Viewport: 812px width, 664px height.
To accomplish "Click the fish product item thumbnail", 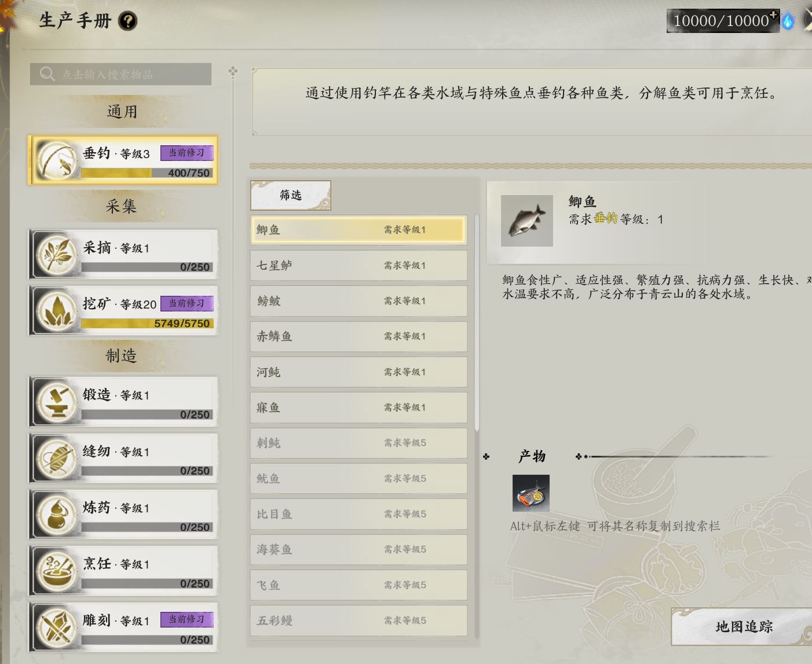I will coord(531,493).
